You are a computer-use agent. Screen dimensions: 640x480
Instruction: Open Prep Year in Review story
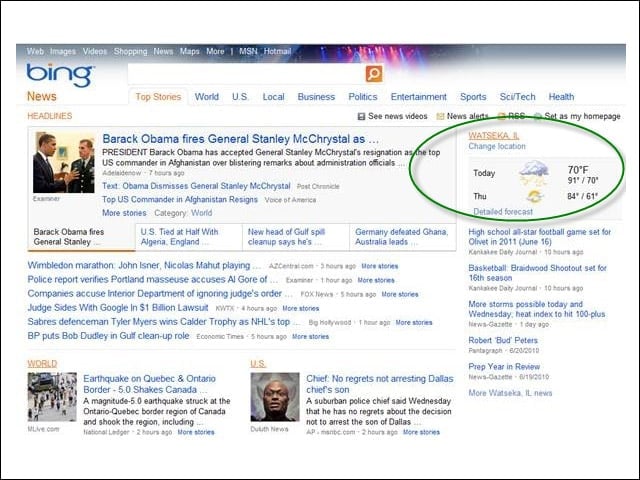(x=504, y=367)
